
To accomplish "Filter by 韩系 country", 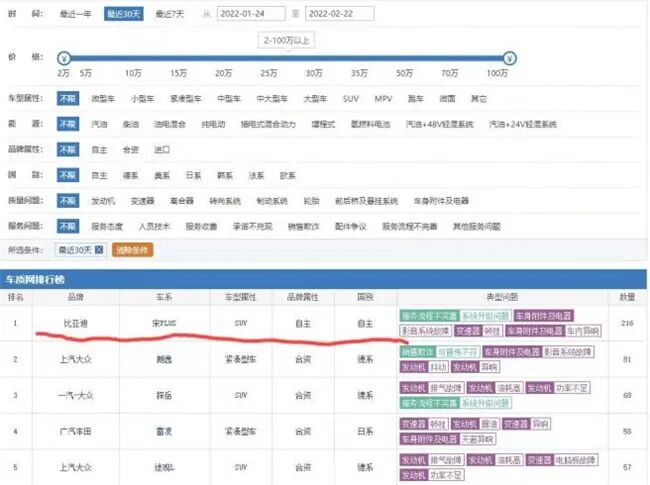I will point(225,175).
